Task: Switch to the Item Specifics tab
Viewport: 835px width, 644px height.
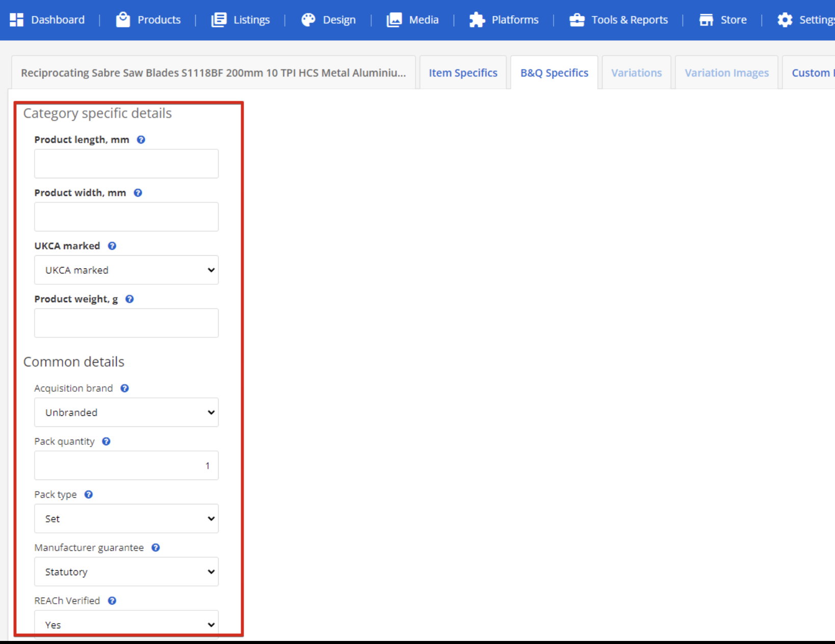Action: click(x=463, y=73)
